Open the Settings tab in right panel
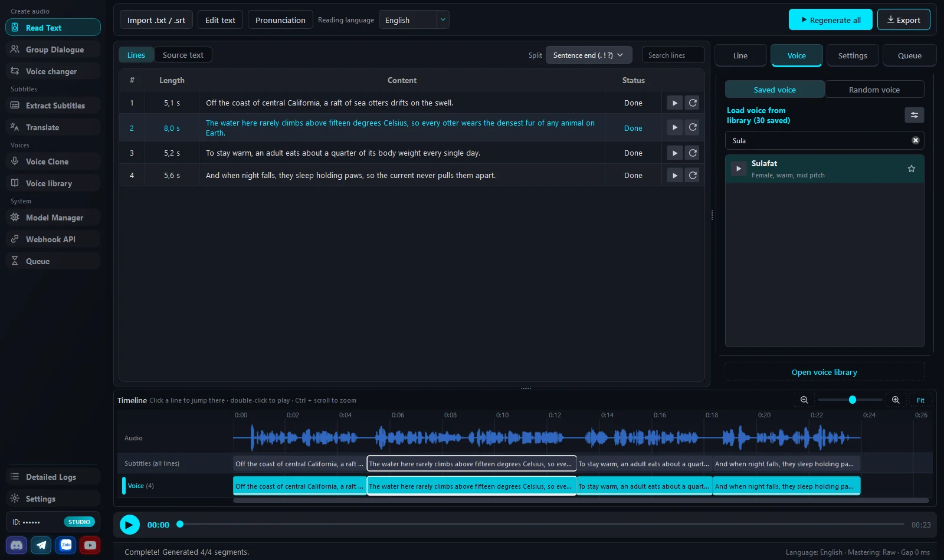This screenshot has height=560, width=944. [x=852, y=55]
